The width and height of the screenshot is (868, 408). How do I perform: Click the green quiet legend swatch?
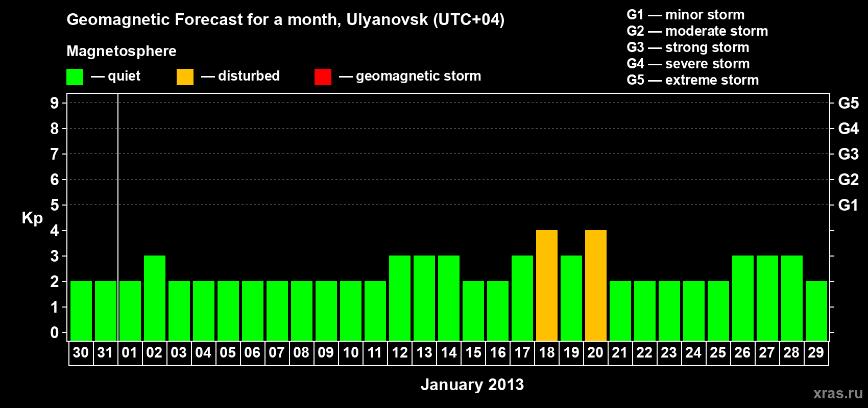pos(75,77)
